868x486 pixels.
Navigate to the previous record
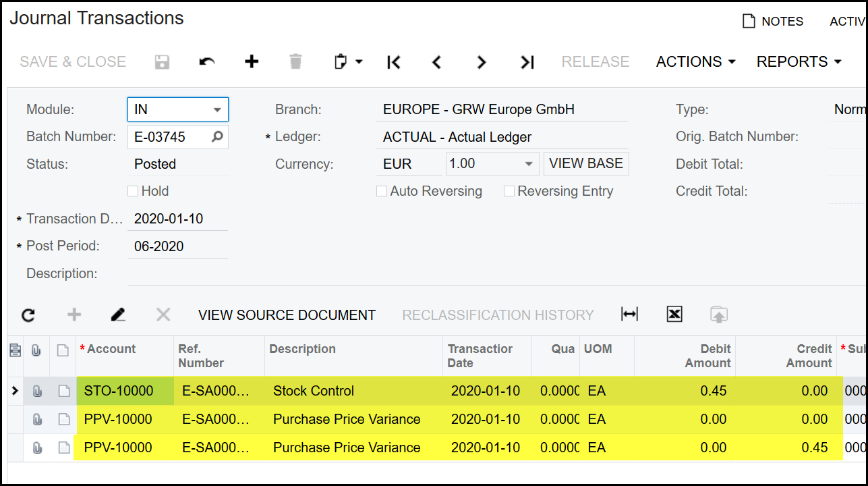coord(436,62)
